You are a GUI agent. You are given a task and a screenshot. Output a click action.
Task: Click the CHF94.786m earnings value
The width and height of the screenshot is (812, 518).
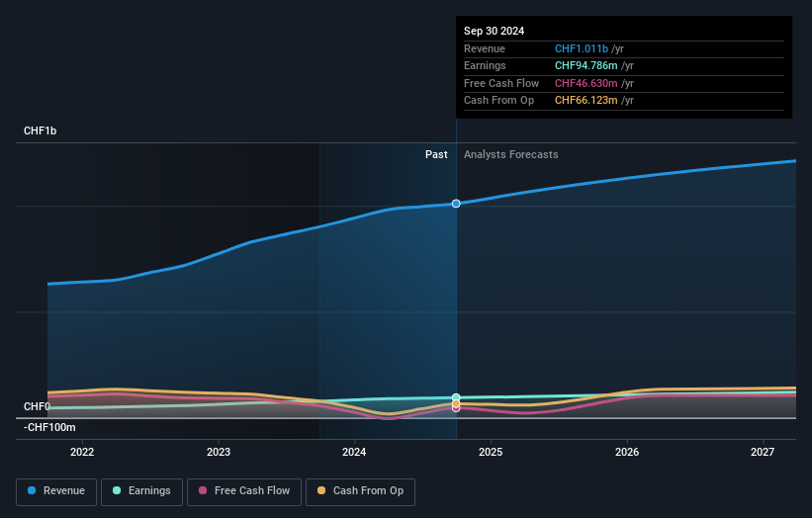(x=586, y=65)
